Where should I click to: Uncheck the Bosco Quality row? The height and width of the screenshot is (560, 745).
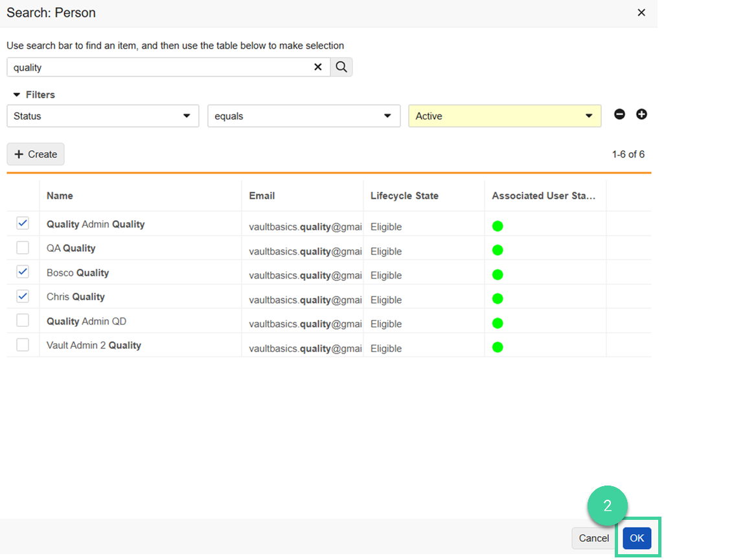pyautogui.click(x=22, y=272)
